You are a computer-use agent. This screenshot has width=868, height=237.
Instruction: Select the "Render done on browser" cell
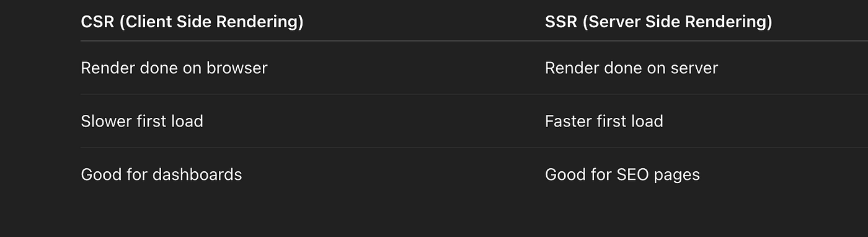tap(174, 68)
